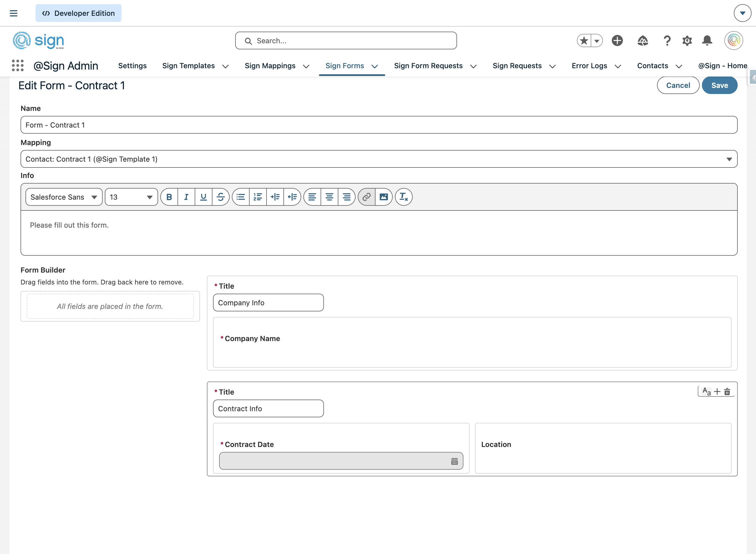Open the App Launcher grid

tap(17, 66)
